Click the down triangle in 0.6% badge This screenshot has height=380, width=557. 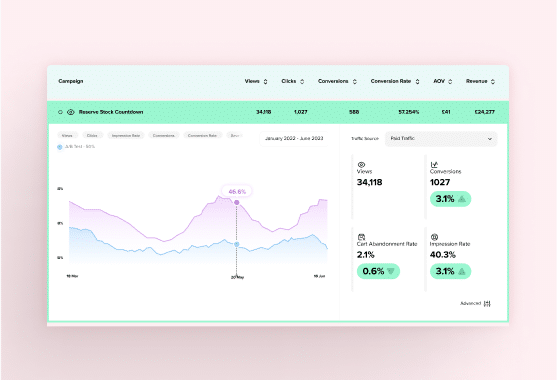pos(391,271)
